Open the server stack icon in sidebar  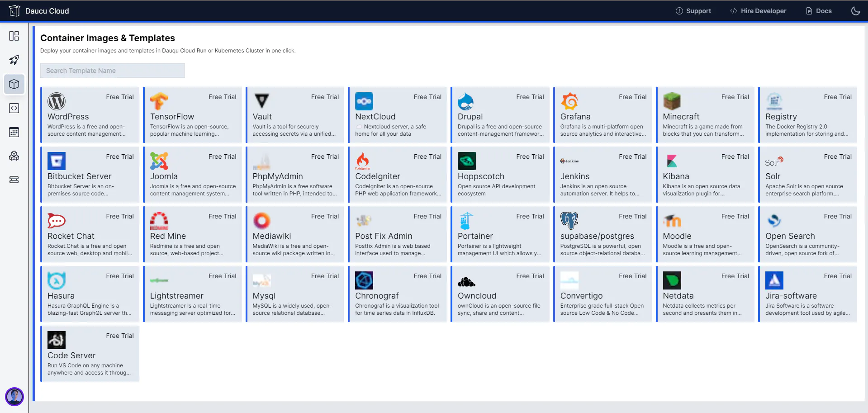click(x=14, y=180)
